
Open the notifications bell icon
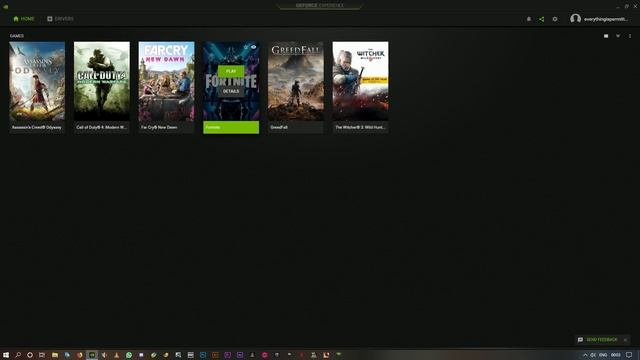tap(529, 19)
